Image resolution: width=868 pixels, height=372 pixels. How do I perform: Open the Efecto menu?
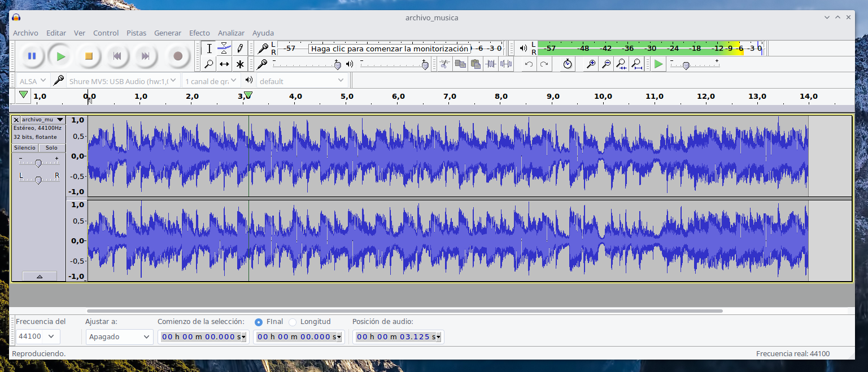[x=199, y=33]
